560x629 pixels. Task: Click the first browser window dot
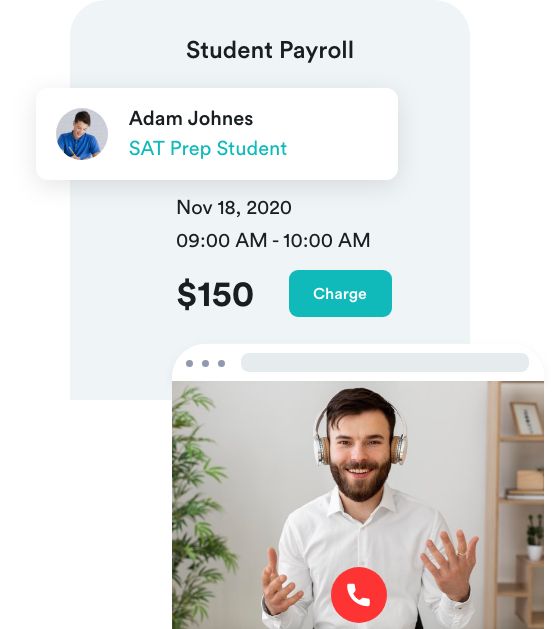190,363
